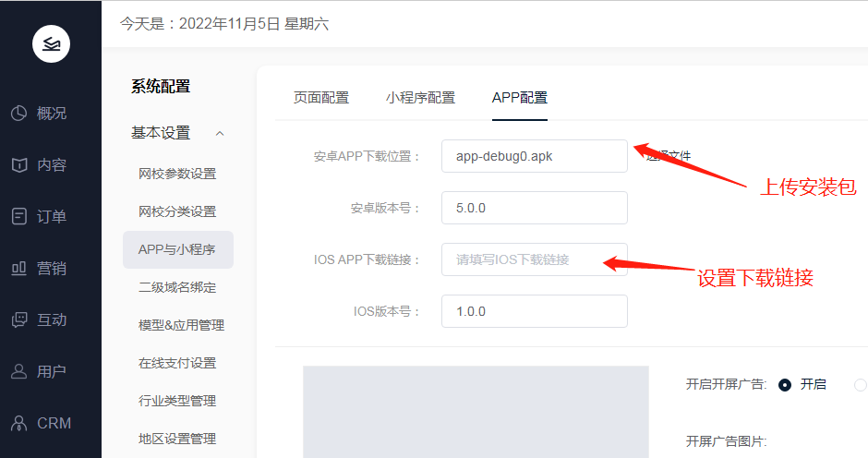Open 用户 users icon in sidebar
Viewport: 868px width, 458px height.
pyautogui.click(x=19, y=372)
